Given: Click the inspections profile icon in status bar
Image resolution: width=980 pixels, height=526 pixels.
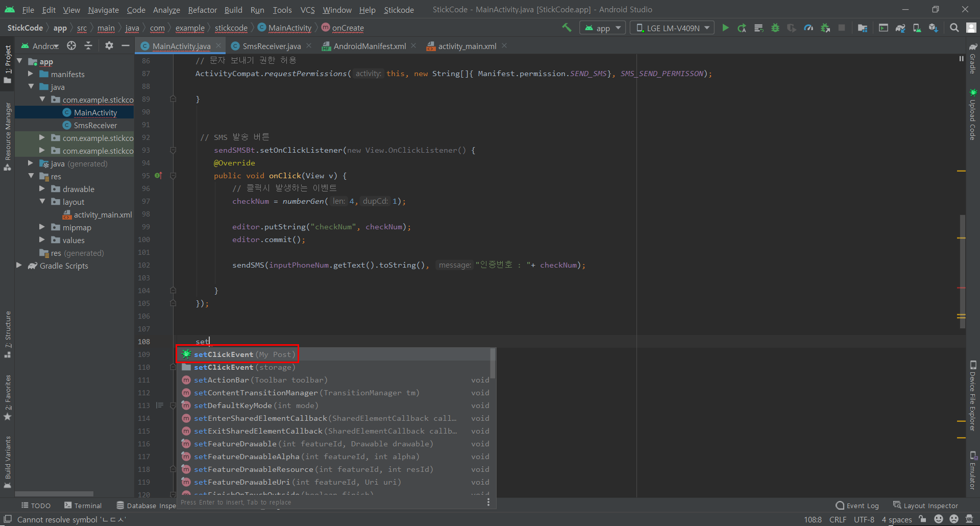Looking at the screenshot, I should coord(969,519).
